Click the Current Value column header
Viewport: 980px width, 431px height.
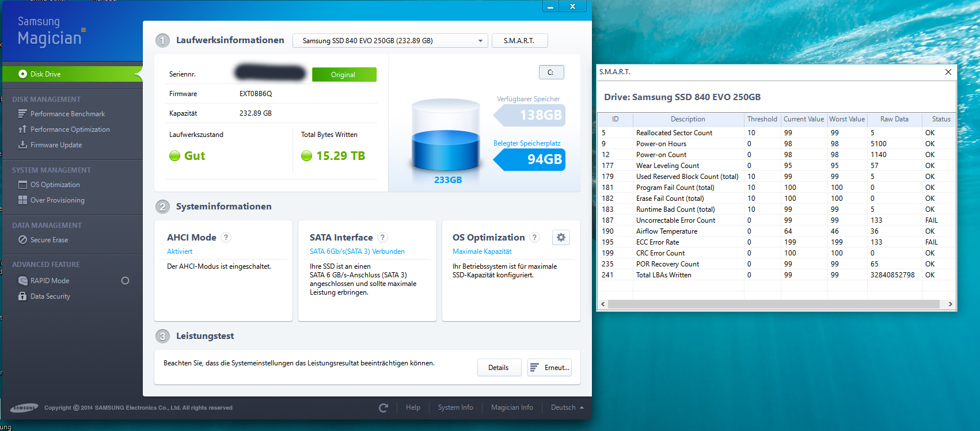804,119
